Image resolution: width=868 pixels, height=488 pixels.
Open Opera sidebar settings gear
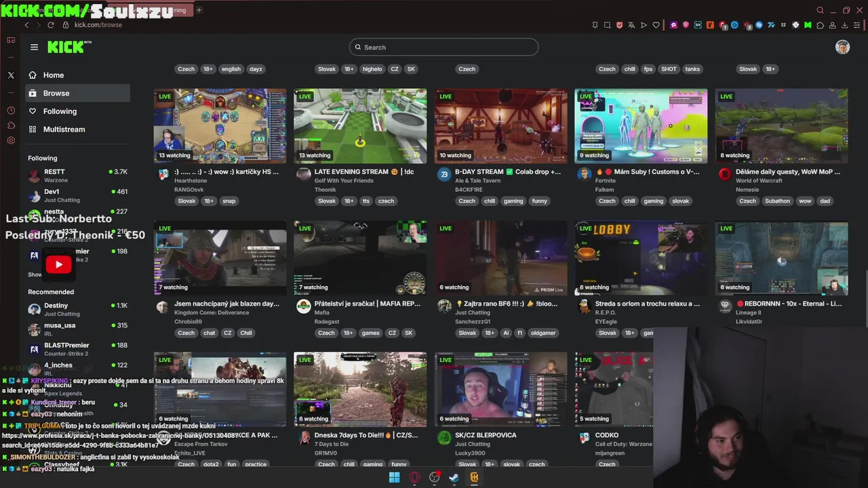click(x=11, y=141)
